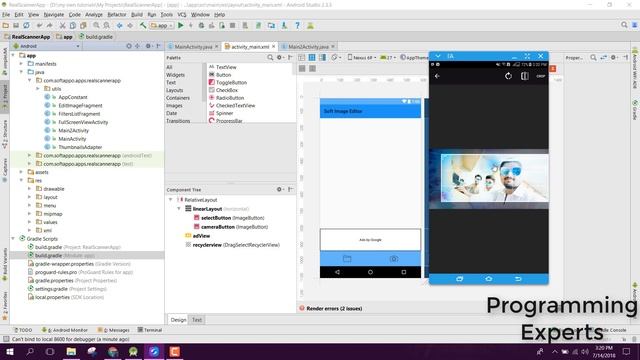This screenshot has height=360, width=640.
Task: Click the back arrow in emulator app
Action: [437, 76]
